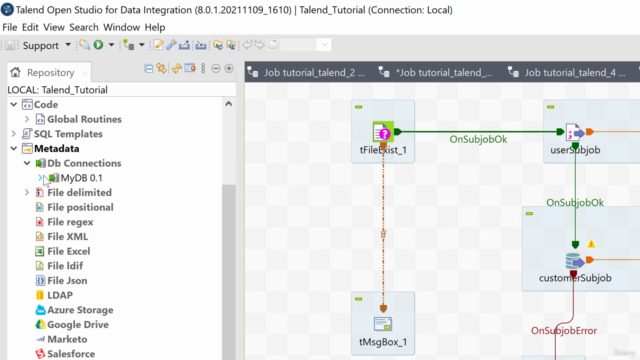This screenshot has height=360, width=640.
Task: Collapse the Db Connections node
Action: 27,163
